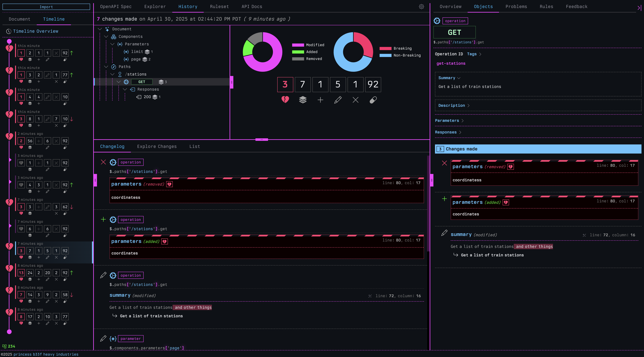The height and width of the screenshot is (357, 644).
Task: Click breaking heart badge on removed parameters in Objects
Action: tap(510, 167)
